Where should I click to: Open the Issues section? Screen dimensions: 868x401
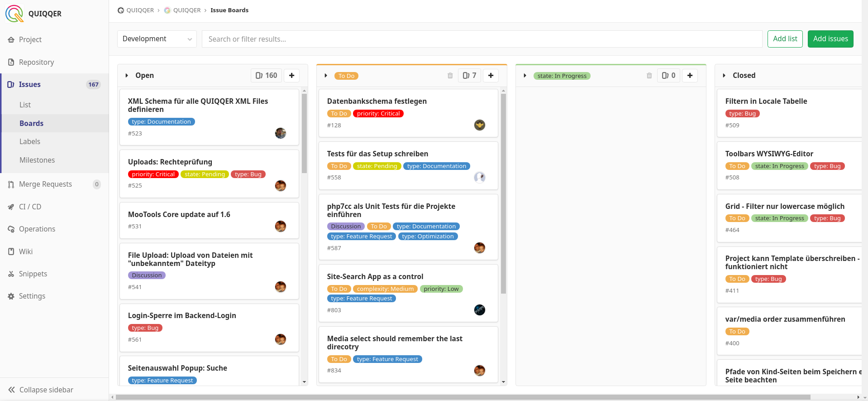click(x=29, y=84)
